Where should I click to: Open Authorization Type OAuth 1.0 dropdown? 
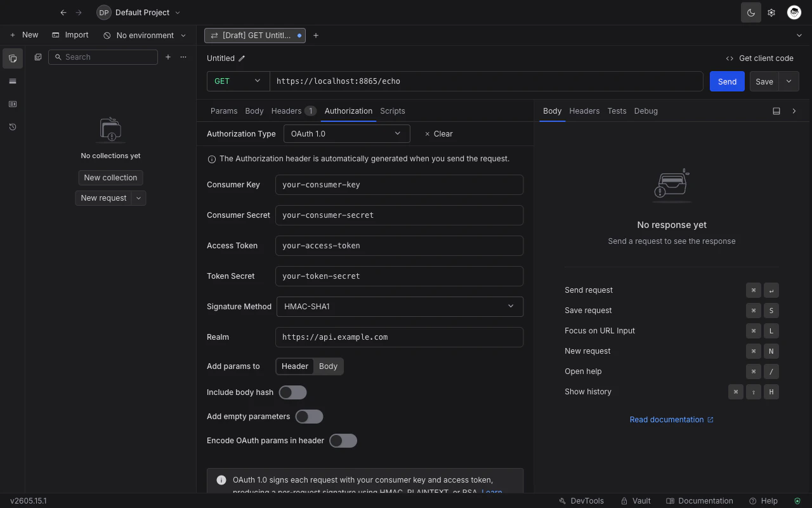(346, 134)
